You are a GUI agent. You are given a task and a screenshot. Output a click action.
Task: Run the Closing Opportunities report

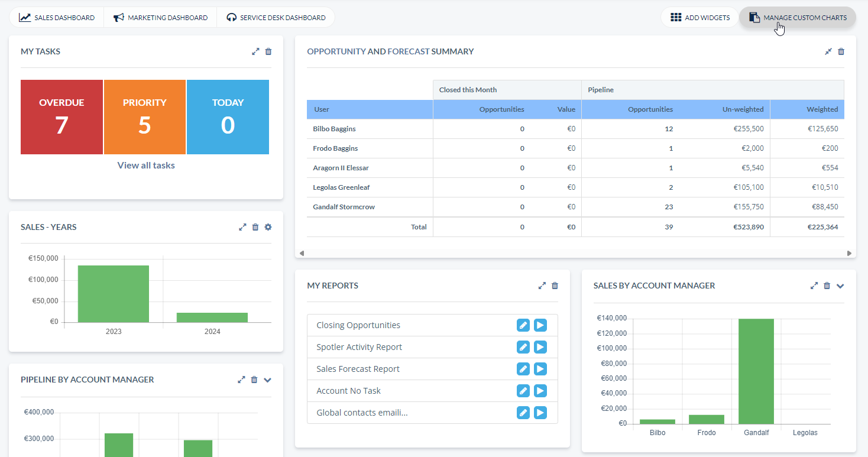pos(540,325)
